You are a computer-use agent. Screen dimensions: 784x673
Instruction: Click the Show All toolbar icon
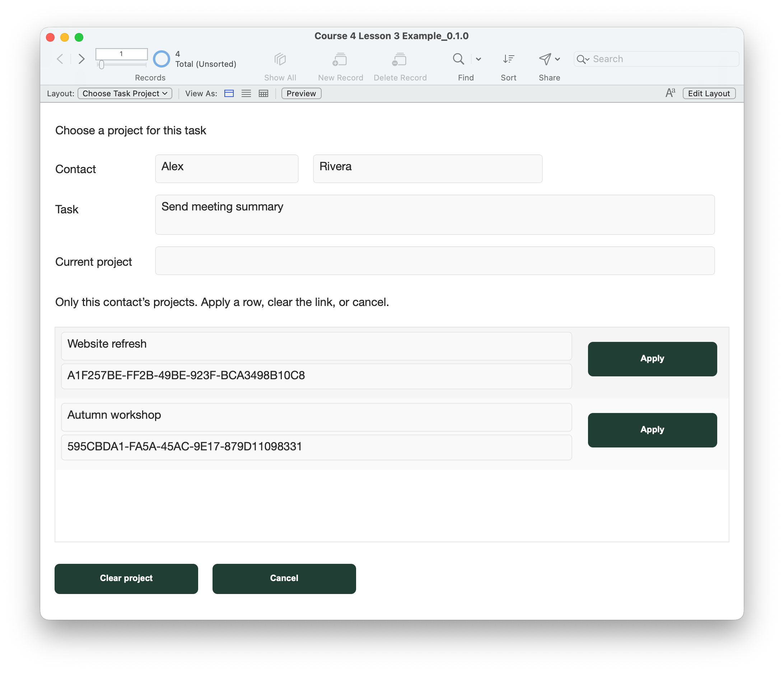[x=280, y=59]
